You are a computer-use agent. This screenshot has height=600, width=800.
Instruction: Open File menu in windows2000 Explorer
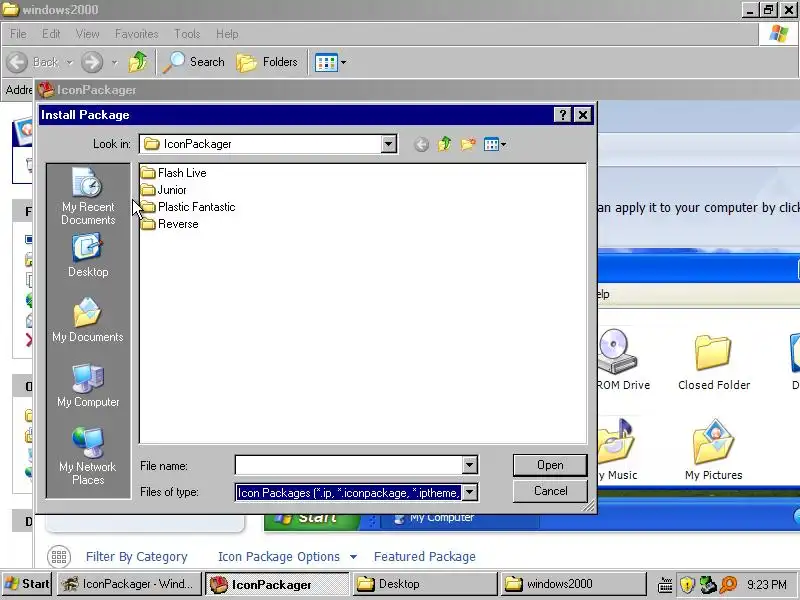[18, 34]
